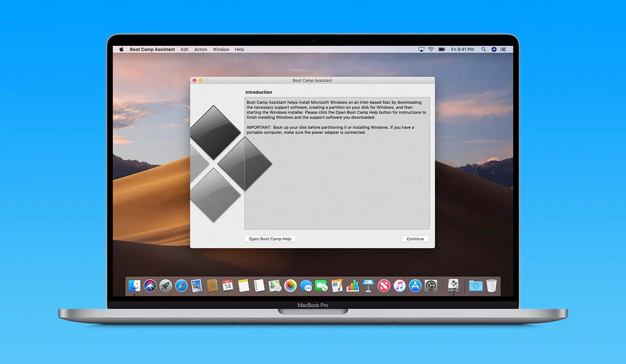
Task: Open Keynote podium icon in Dock
Action: [x=368, y=286]
